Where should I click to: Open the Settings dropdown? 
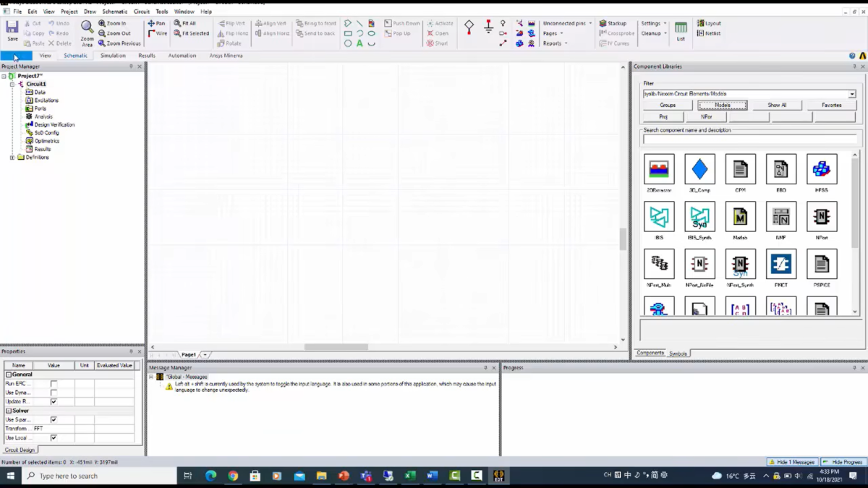tap(654, 23)
